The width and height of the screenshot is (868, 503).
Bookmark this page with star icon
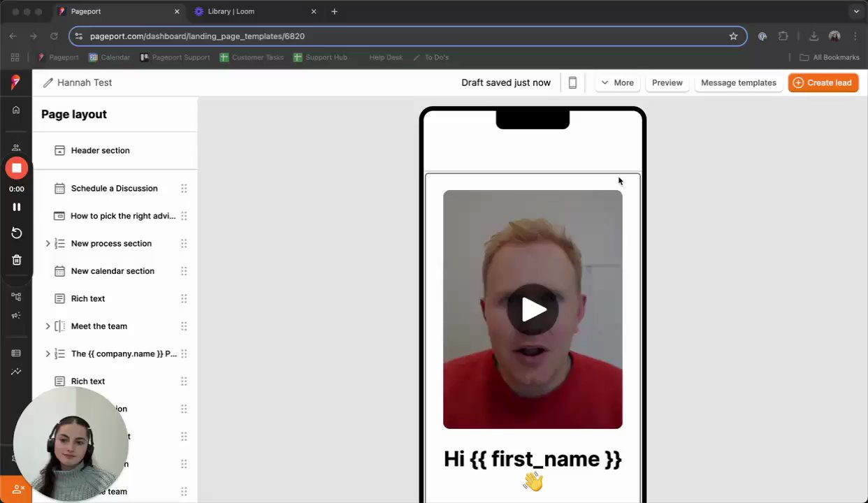click(733, 36)
